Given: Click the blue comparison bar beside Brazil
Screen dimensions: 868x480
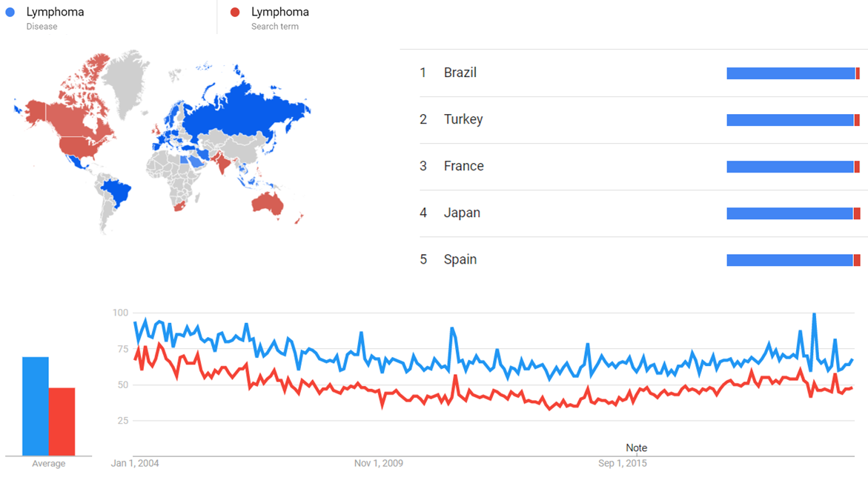Looking at the screenshot, I should (x=790, y=73).
